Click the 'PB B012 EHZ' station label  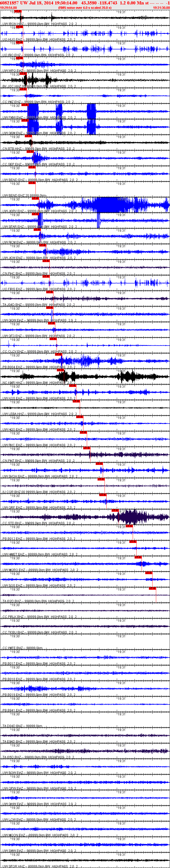click(x=13, y=539)
